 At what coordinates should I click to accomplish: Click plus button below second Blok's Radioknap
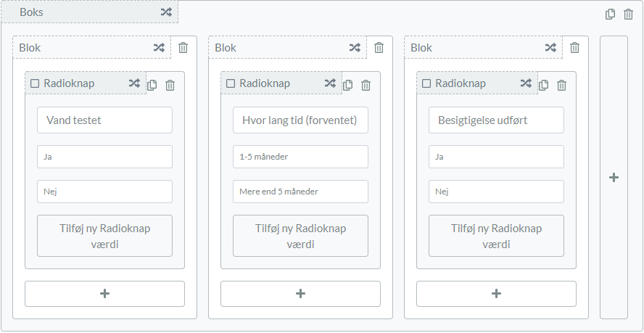click(x=300, y=294)
